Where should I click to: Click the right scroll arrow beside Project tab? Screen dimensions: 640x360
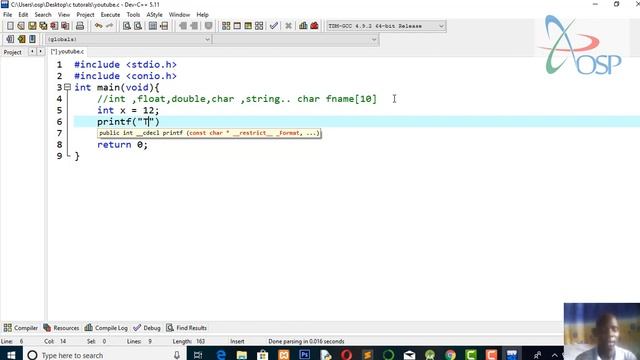[x=40, y=51]
